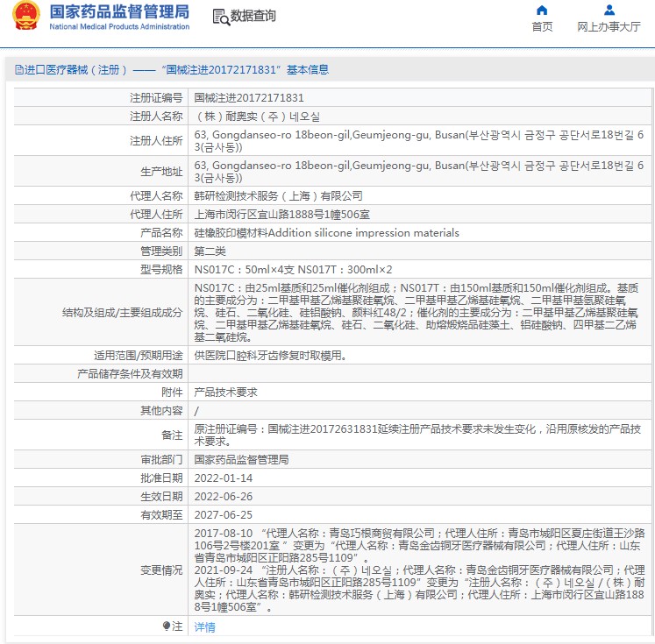This screenshot has height=644, width=655.
Task: Click the 产品名称 label
Action: click(161, 233)
